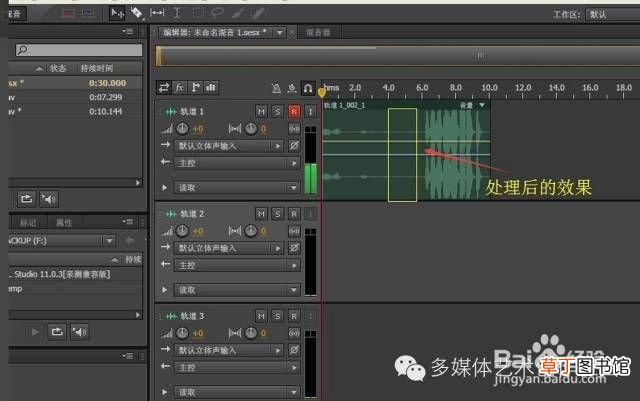Select the file row showing 0:10.144
The width and height of the screenshot is (640, 401).
pos(76,111)
